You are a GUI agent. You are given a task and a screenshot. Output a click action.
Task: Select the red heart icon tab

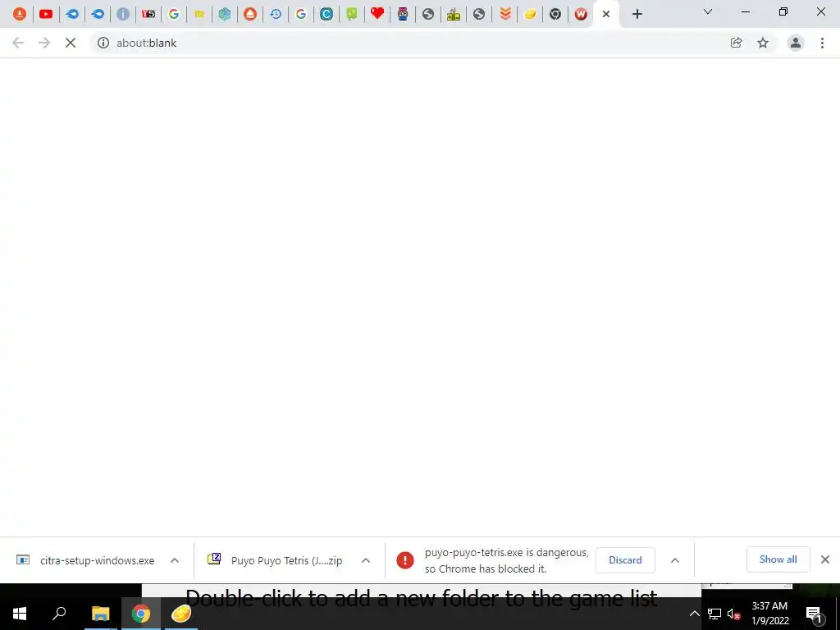(377, 14)
